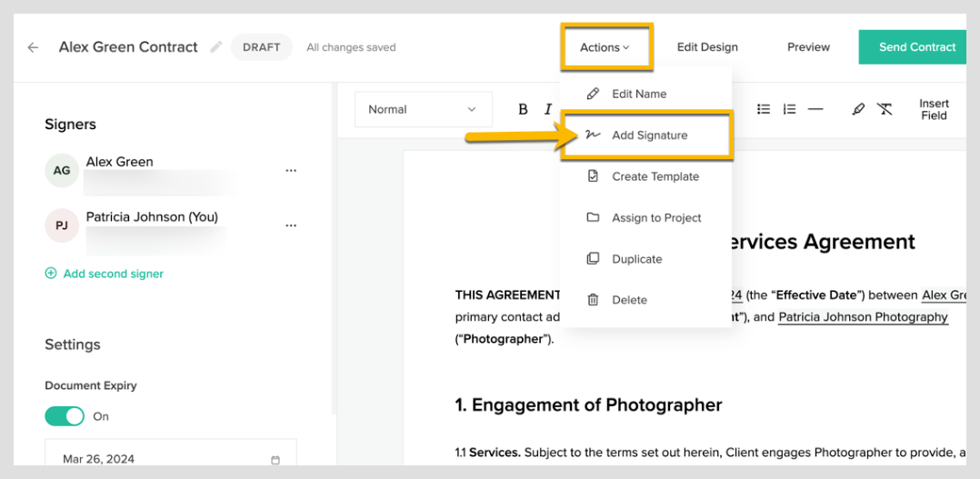Choose Add Signature from Actions menu
980x479 pixels.
645,135
